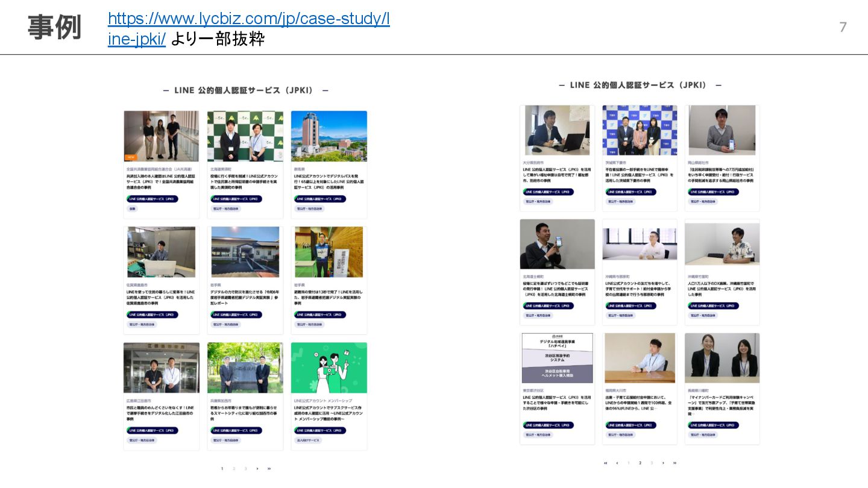Image resolution: width=868 pixels, height=488 pixels.
Task: Open the 兵庫県加西市 case thumbnail
Action: [x=245, y=368]
